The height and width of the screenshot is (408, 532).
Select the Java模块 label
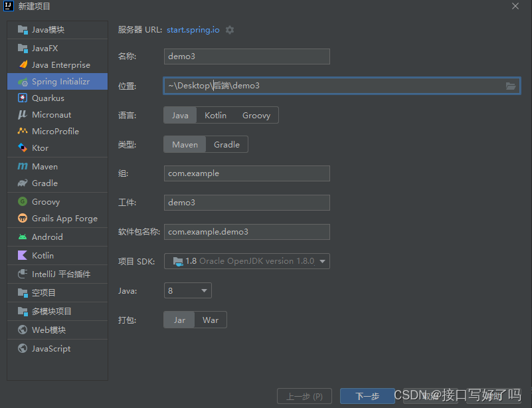point(48,30)
